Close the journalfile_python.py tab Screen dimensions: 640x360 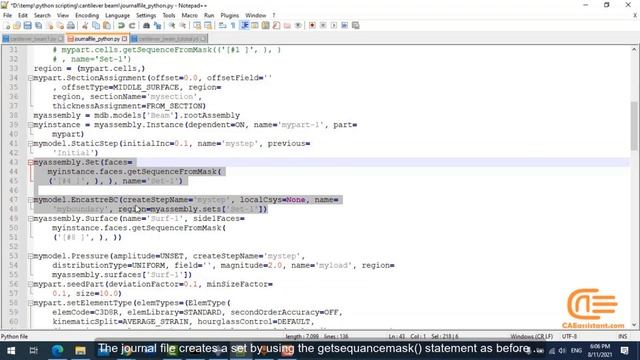coord(124,39)
